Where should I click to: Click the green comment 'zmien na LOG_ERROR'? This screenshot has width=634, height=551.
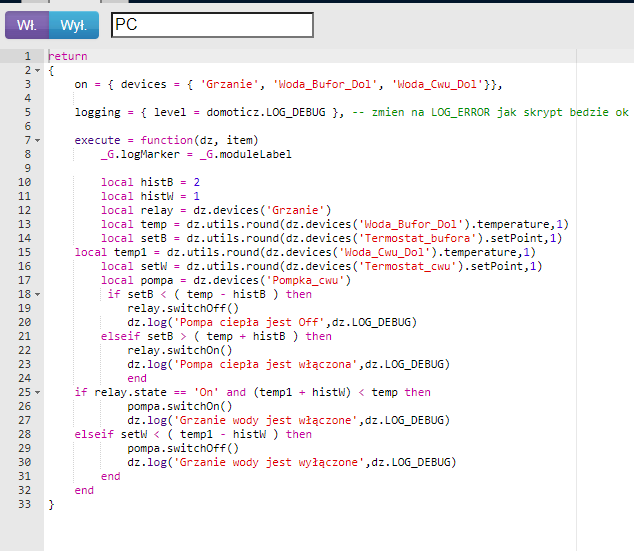431,112
